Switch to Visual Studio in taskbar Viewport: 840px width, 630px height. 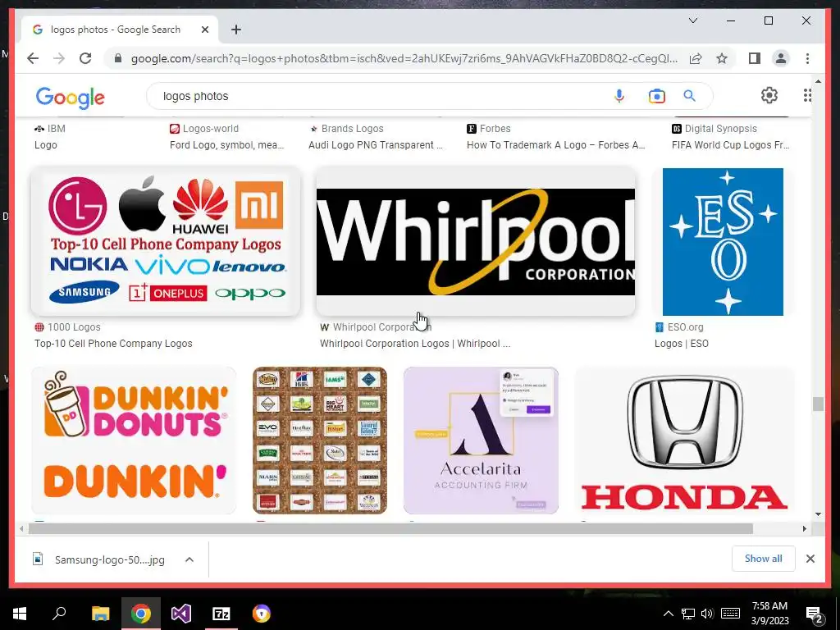pyautogui.click(x=181, y=614)
